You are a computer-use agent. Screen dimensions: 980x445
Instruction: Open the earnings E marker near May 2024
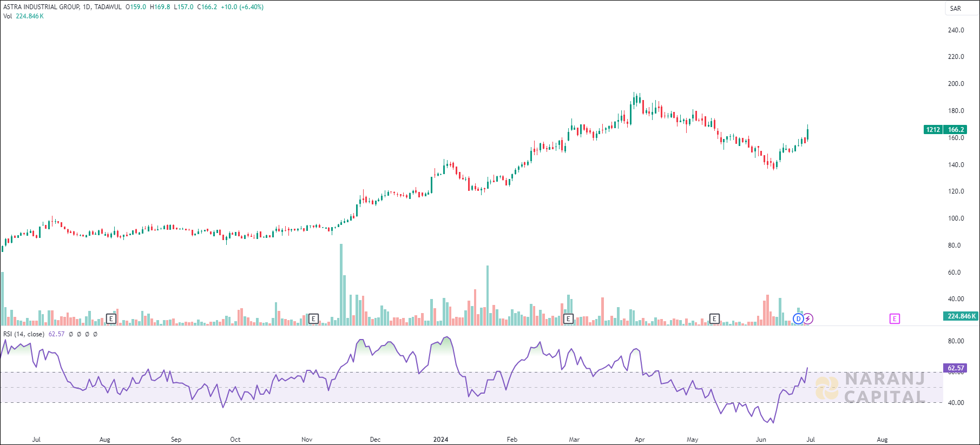(x=714, y=319)
